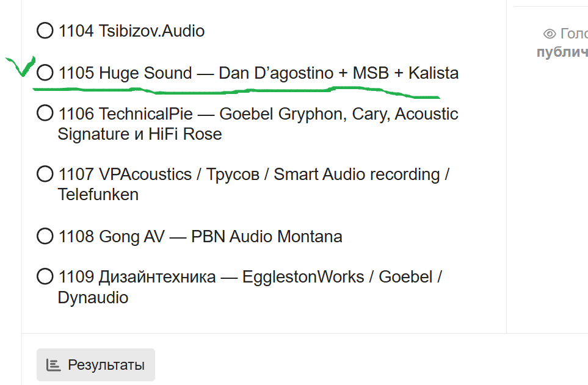Click the "Dynaudio" text in option 1109

pos(93,297)
